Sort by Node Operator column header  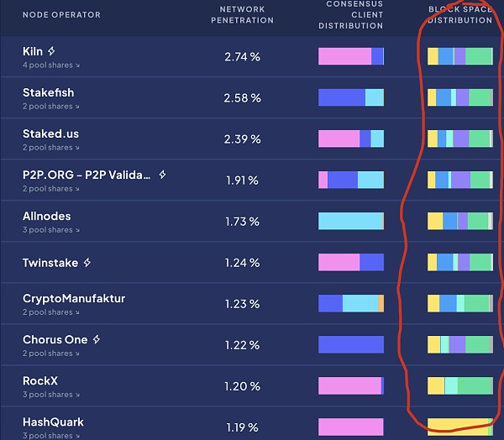(61, 15)
